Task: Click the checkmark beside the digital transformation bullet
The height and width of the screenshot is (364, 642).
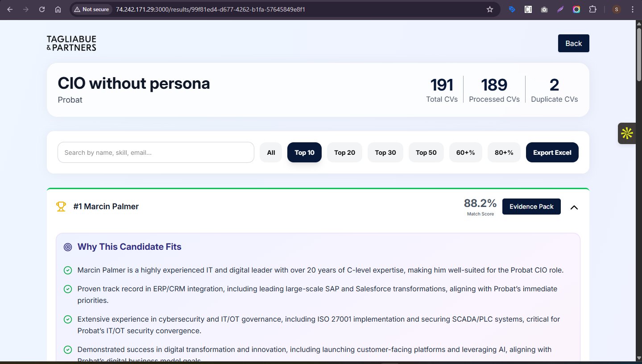Action: point(68,350)
